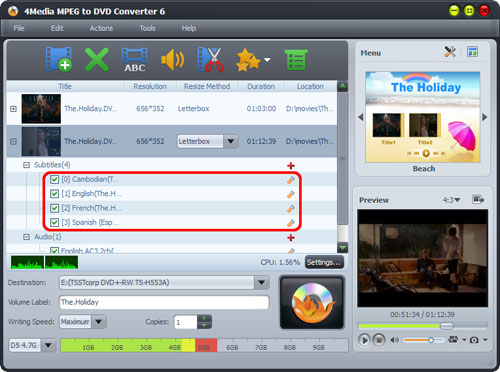The height and width of the screenshot is (372, 500).
Task: Click the green list view icon
Action: 296,60
